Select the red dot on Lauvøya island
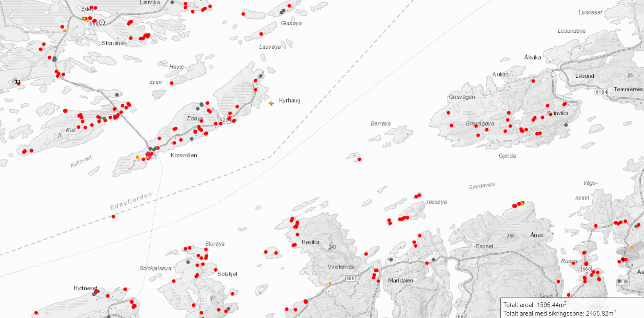Image resolution: width=644 pixels, height=318 pixels. [261, 34]
